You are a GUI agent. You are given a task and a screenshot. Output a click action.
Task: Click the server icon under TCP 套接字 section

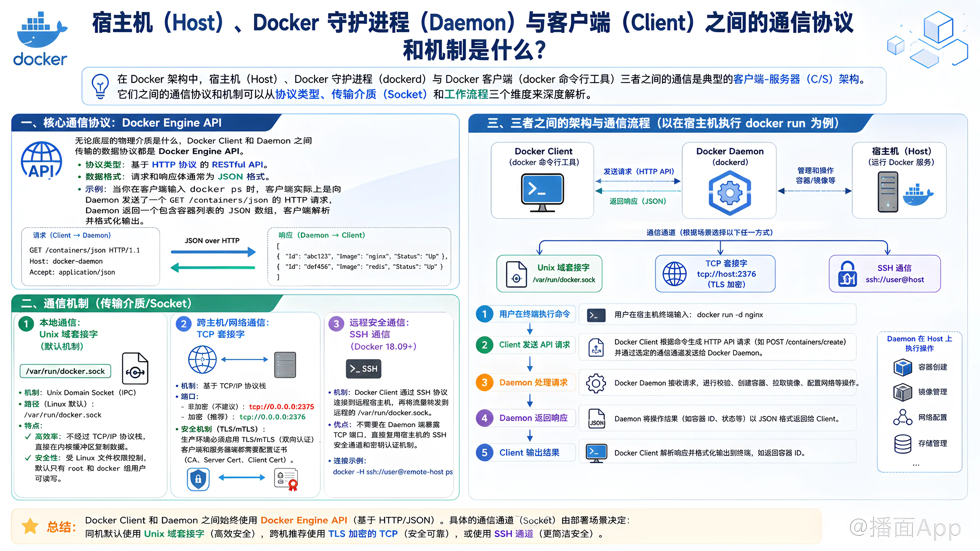(285, 365)
